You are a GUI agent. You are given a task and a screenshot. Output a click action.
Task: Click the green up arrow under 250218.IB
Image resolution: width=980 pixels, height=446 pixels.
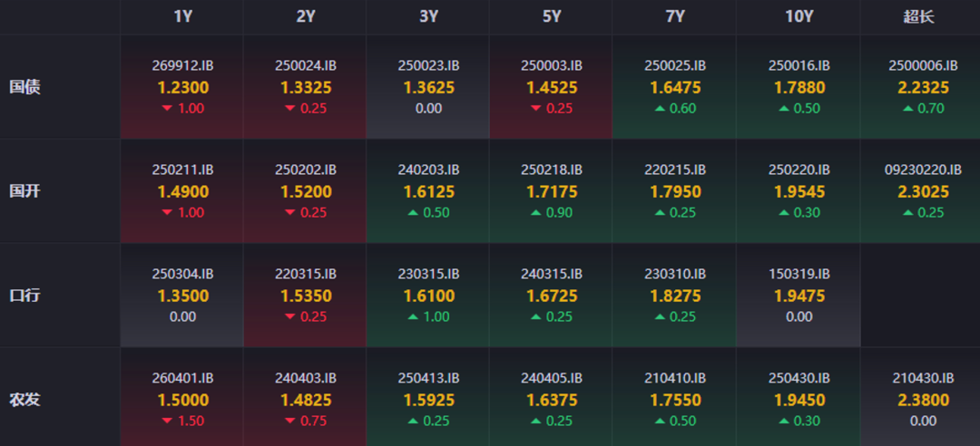coord(536,213)
